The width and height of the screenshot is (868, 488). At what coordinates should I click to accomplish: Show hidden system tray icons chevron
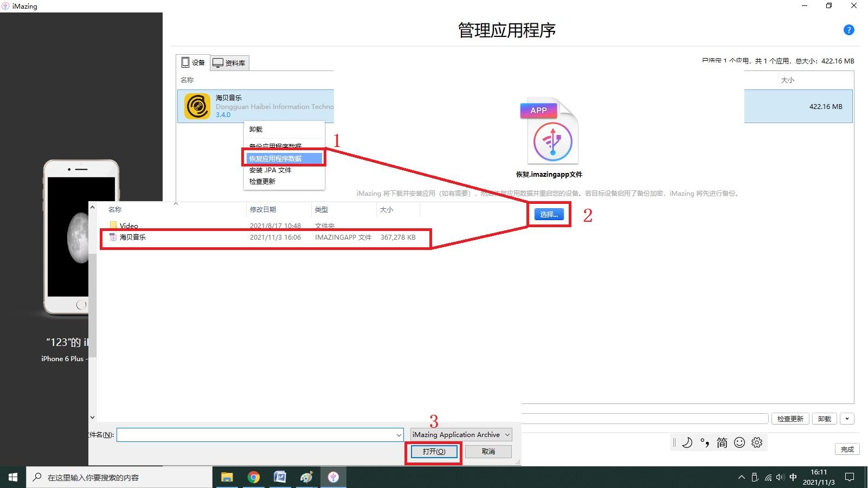pos(741,478)
